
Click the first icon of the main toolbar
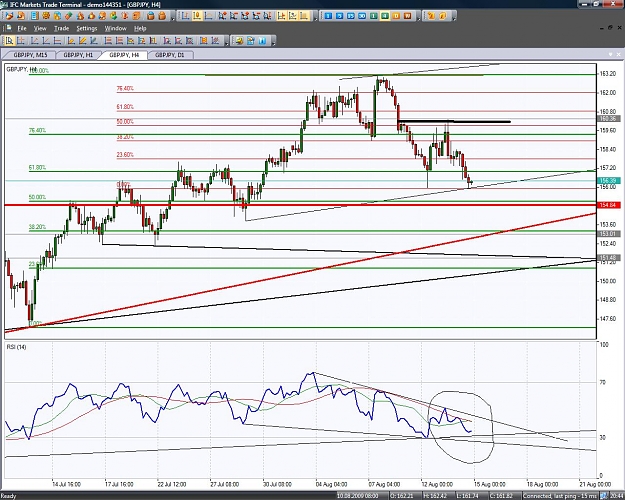9,16
